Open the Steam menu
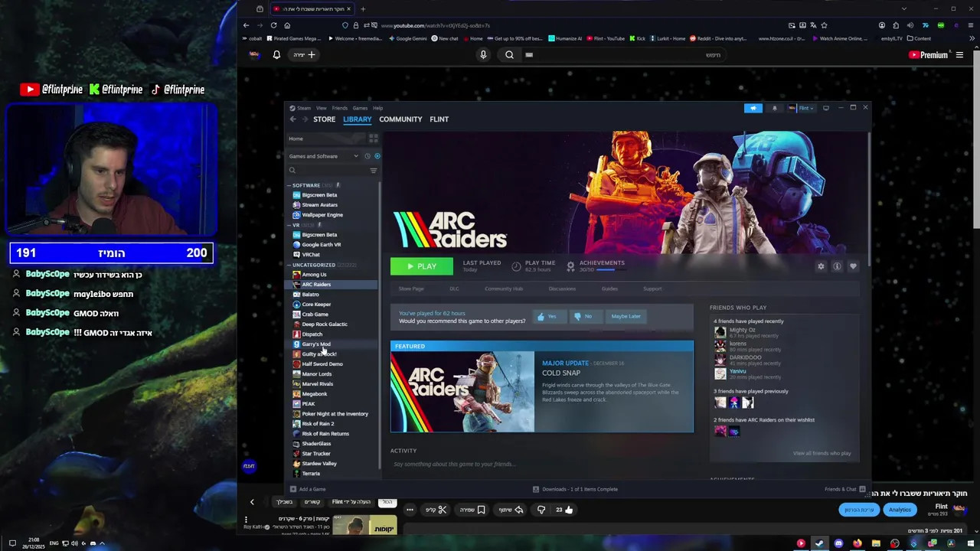Image resolution: width=980 pixels, height=551 pixels. (x=304, y=108)
